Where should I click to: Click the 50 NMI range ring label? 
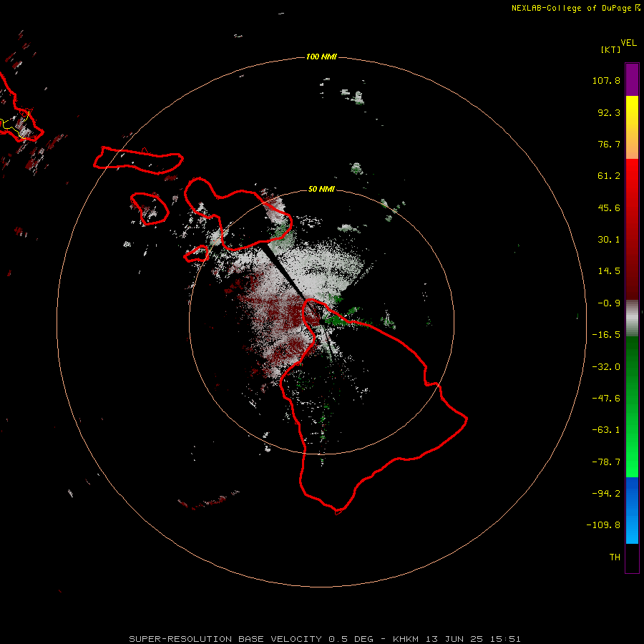pos(321,189)
